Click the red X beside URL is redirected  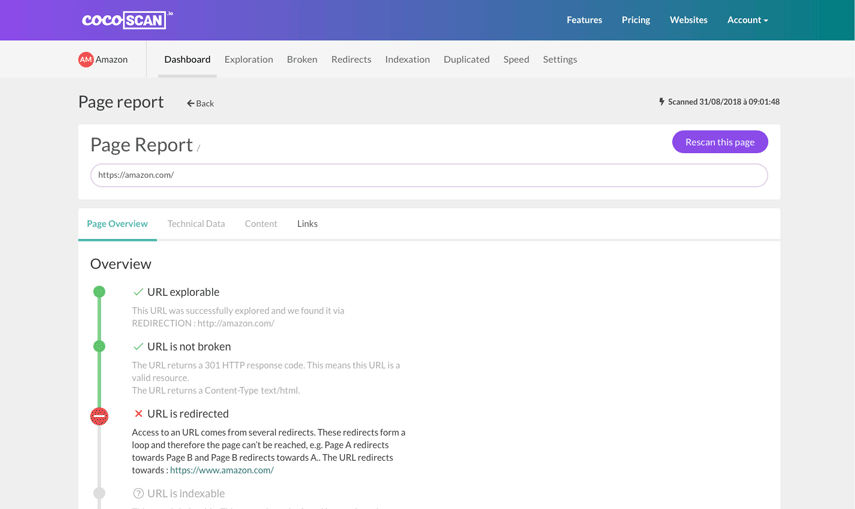point(139,414)
